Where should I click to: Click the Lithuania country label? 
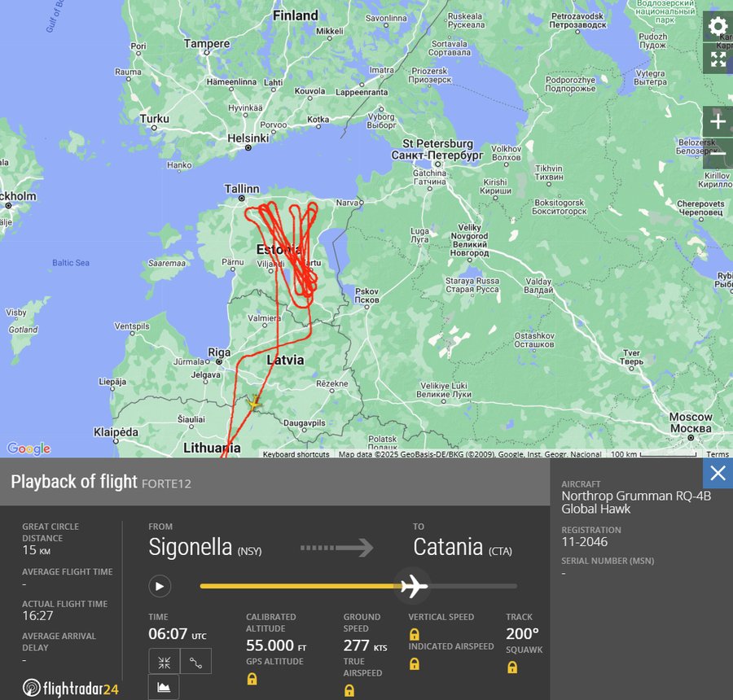coord(212,448)
